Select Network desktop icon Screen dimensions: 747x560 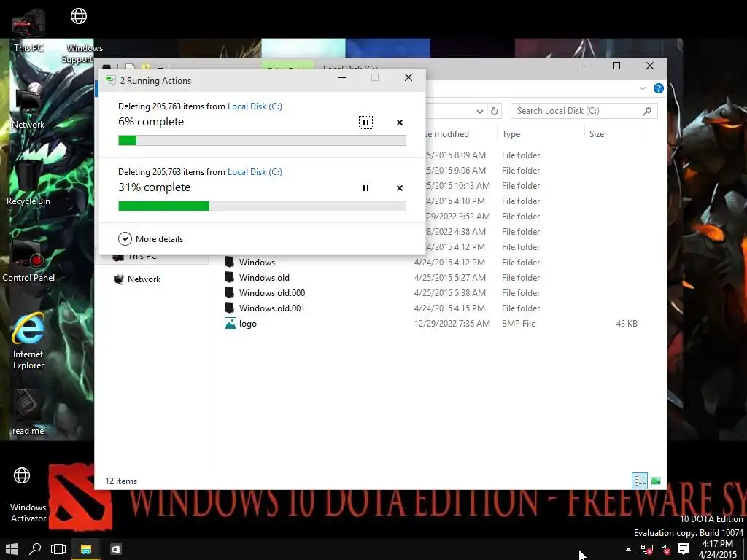pos(28,106)
